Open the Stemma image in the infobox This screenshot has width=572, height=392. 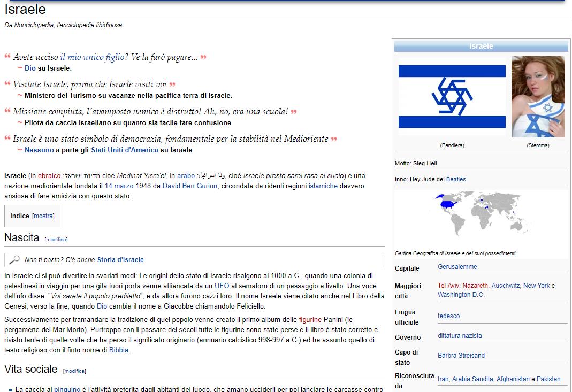tap(538, 97)
